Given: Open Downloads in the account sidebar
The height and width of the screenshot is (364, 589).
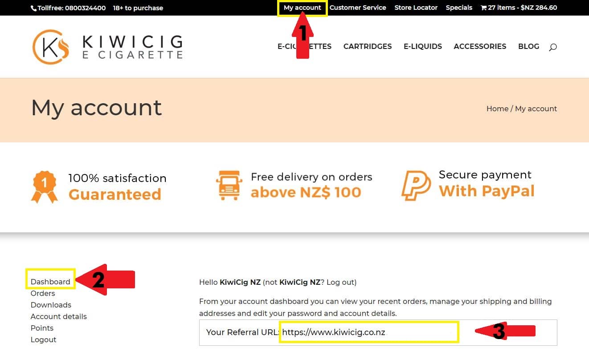Looking at the screenshot, I should 51,305.
